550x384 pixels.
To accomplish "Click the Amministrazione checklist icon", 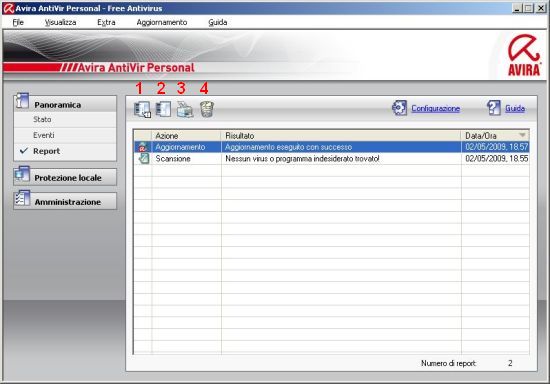I will 22,198.
